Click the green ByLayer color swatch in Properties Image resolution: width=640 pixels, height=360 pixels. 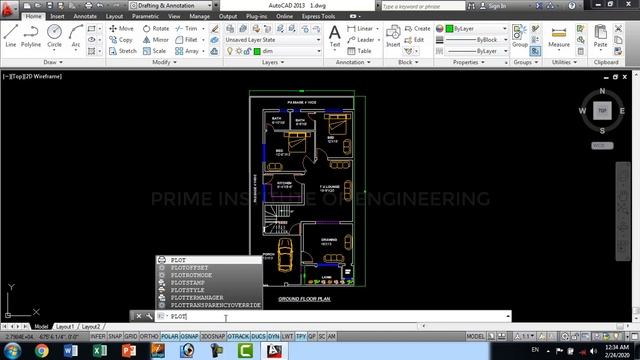[x=449, y=29]
